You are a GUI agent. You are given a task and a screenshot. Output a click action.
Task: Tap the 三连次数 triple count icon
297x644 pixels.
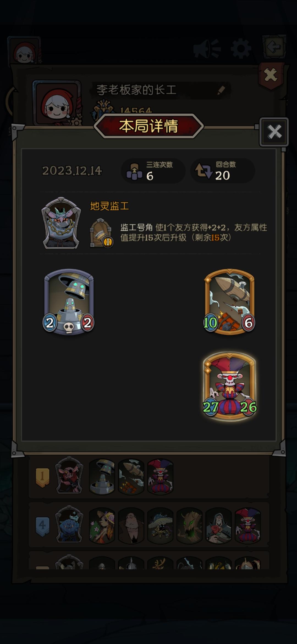134,171
